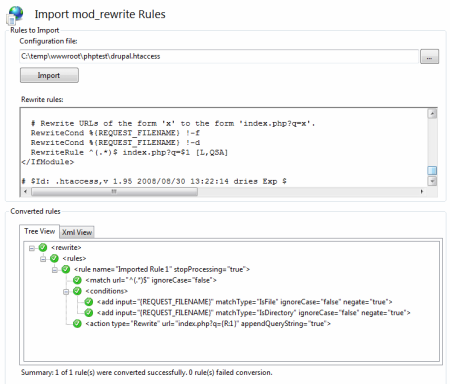Click the rewrite rules scroll up arrow
This screenshot has width=450, height=384.
click(x=432, y=114)
